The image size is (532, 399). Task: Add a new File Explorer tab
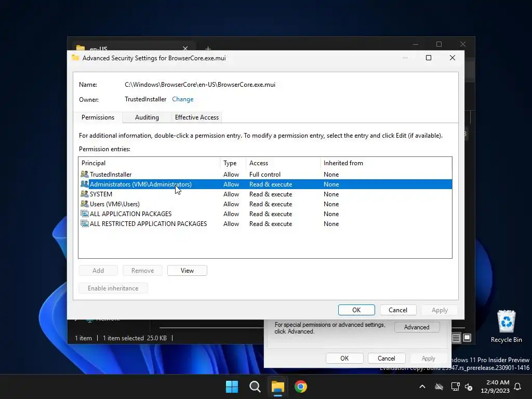click(208, 48)
